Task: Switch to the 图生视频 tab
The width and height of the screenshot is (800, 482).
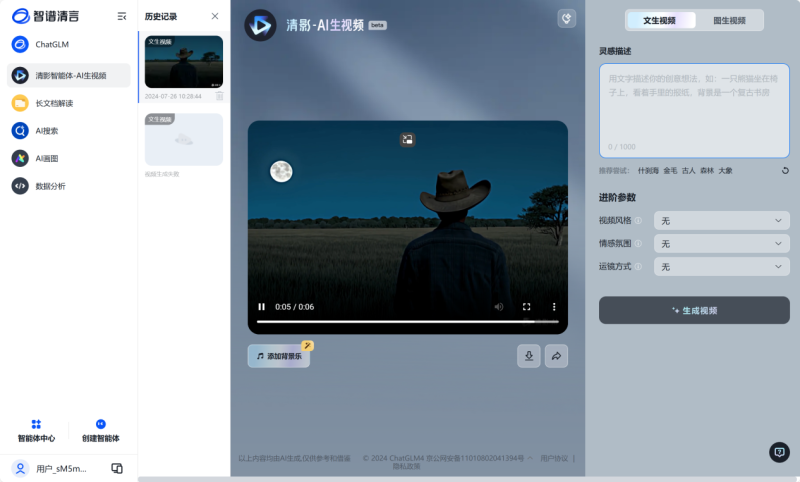Action: click(729, 20)
